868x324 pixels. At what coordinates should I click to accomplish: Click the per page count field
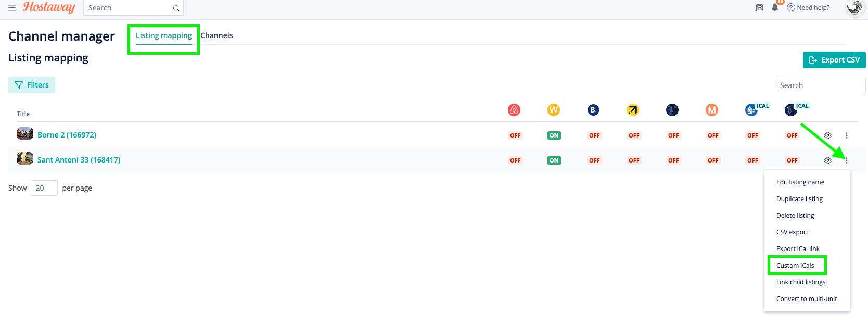44,188
